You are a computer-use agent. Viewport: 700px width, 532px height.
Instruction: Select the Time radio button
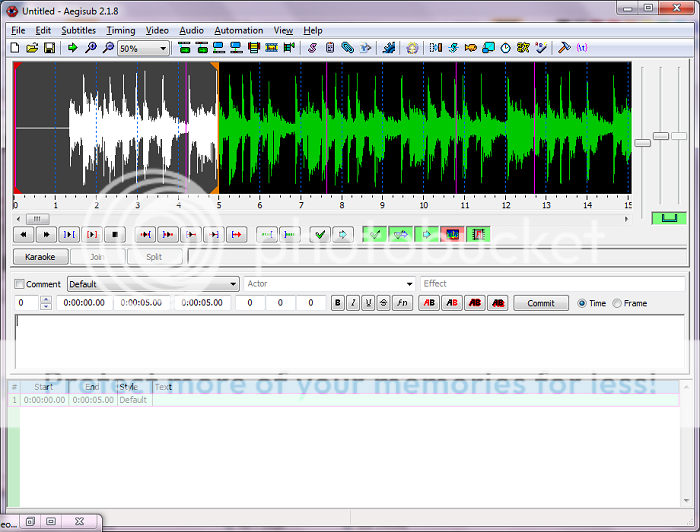click(583, 303)
